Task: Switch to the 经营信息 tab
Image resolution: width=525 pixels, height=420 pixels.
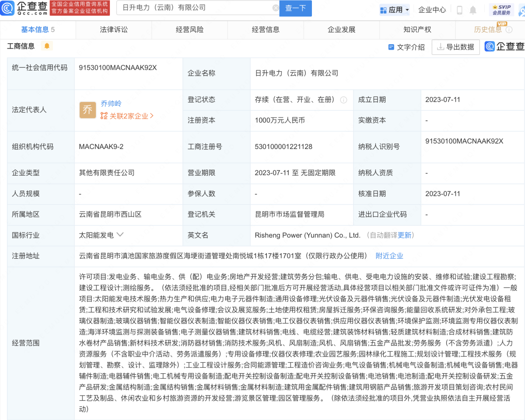Action: (x=266, y=30)
